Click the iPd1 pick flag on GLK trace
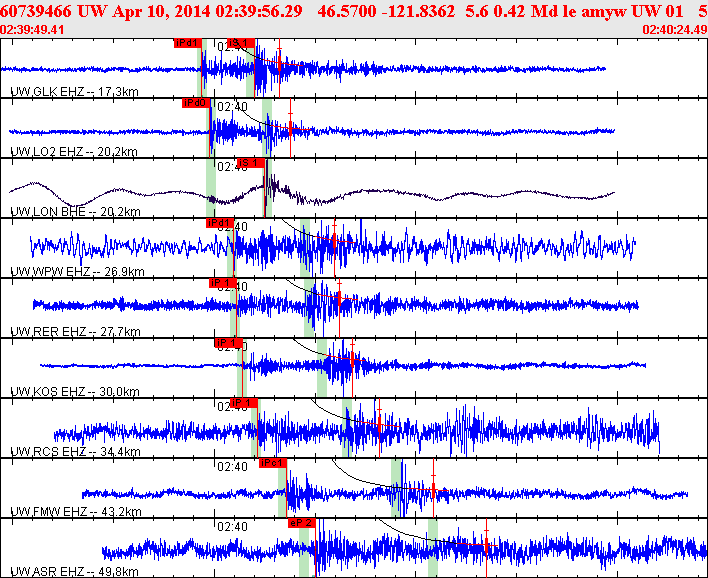 (x=187, y=43)
